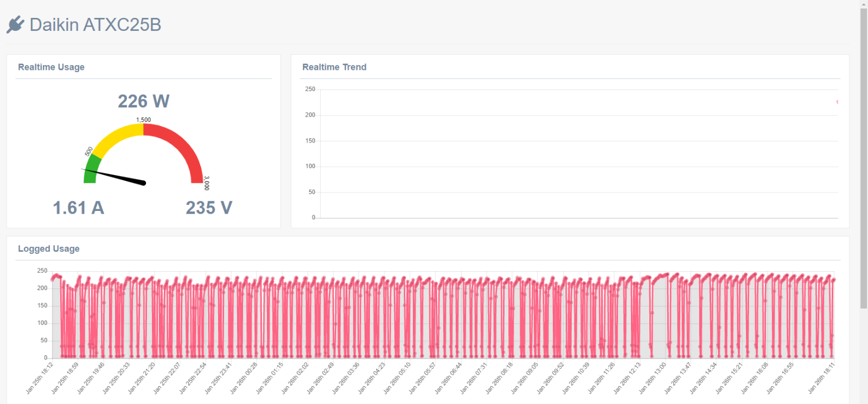Click the 226 W power reading
Image resolution: width=868 pixels, height=404 pixels.
[144, 101]
